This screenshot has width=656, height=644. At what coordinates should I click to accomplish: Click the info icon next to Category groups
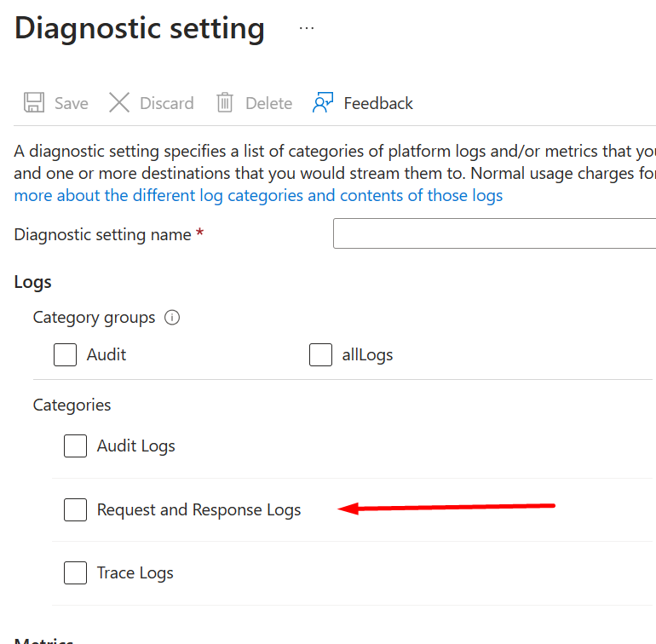pos(172,318)
